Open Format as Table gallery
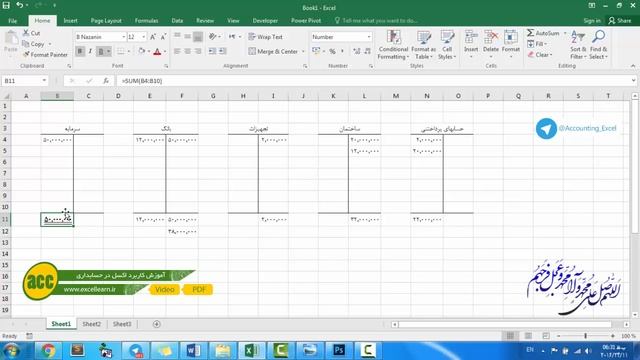This screenshot has height=360, width=640. pos(424,45)
